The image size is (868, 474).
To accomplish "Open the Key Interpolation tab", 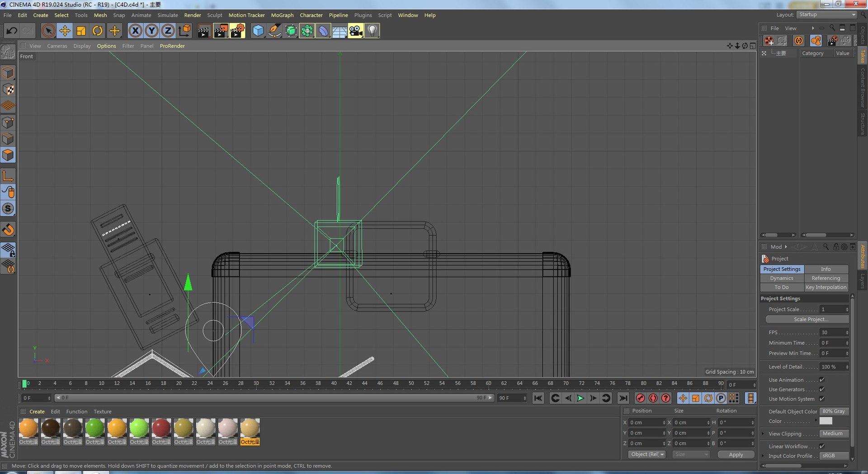I will pyautogui.click(x=826, y=287).
